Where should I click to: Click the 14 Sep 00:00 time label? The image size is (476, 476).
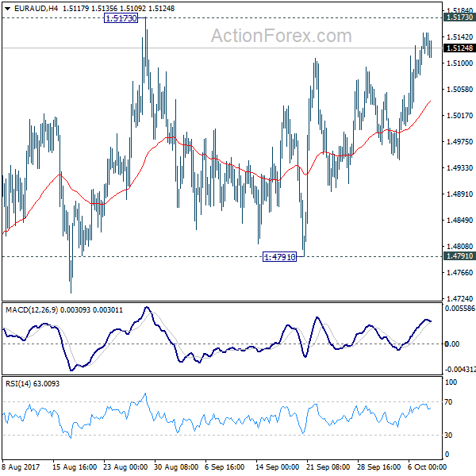pos(277,466)
